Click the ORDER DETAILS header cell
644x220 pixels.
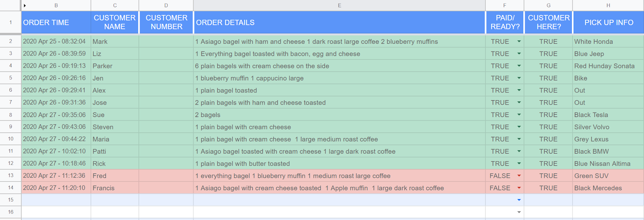[x=339, y=23]
